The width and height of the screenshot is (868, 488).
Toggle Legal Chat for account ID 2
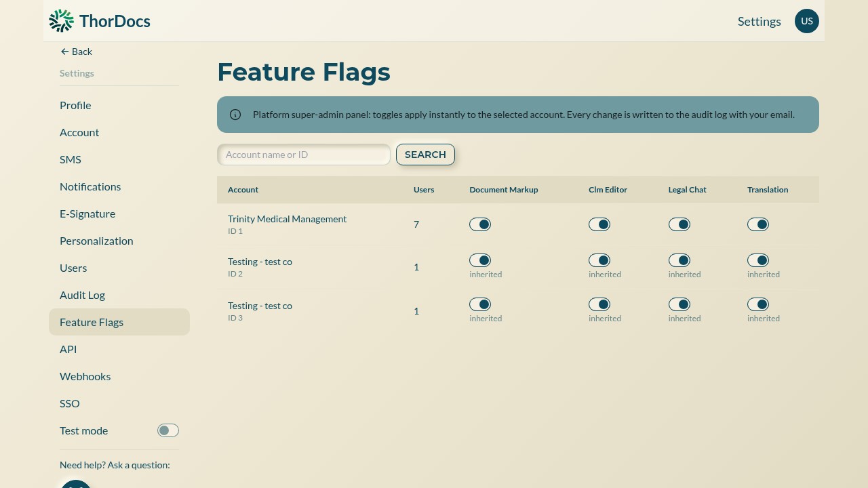(679, 260)
